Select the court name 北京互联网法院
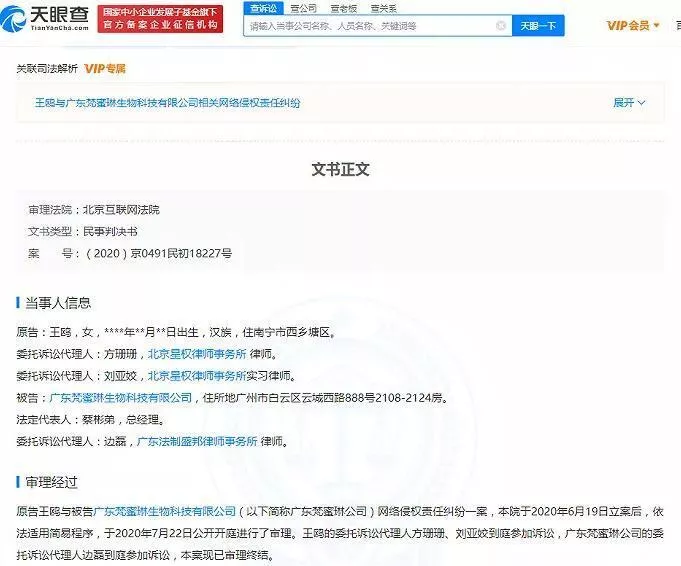Viewport: 681px width, 566px height. 121,210
